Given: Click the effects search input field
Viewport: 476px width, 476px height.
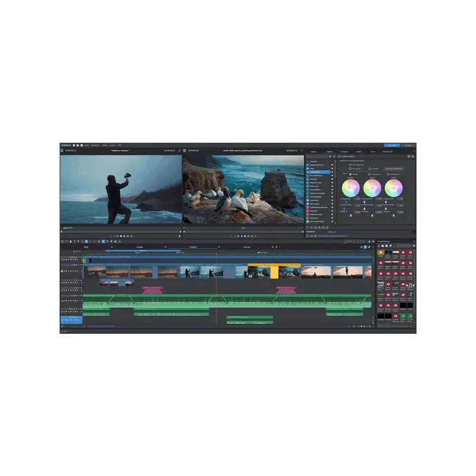Looking at the screenshot, I should tap(317, 156).
